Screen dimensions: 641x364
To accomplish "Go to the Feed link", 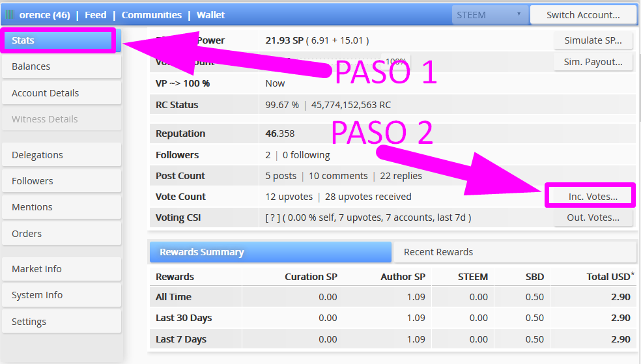I will click(96, 15).
